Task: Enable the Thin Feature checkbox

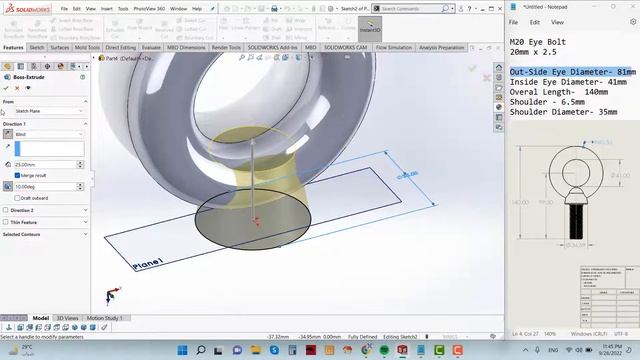Action: coord(6,222)
